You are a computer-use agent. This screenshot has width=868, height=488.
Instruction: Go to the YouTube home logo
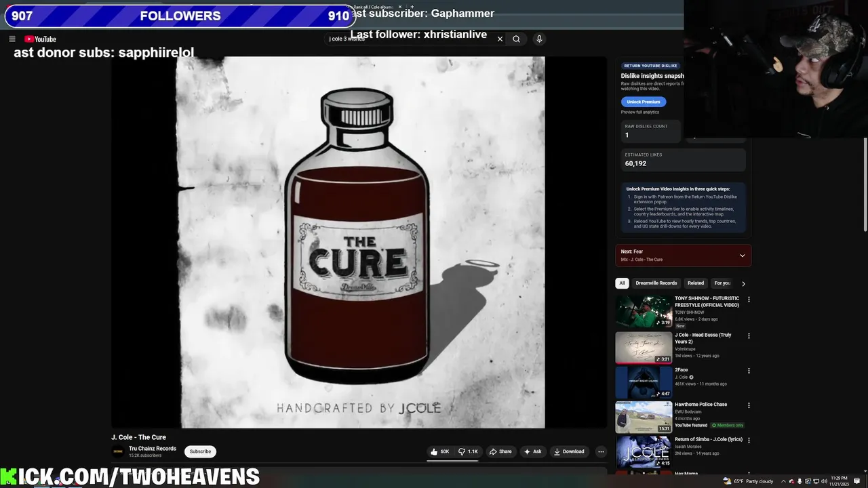[x=40, y=39]
